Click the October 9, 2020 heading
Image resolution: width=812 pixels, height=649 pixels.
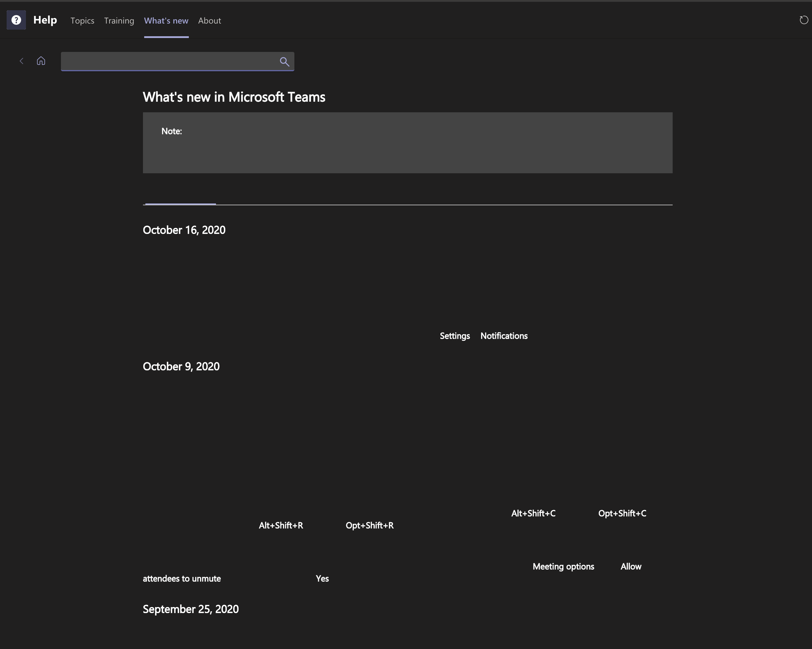coord(181,366)
